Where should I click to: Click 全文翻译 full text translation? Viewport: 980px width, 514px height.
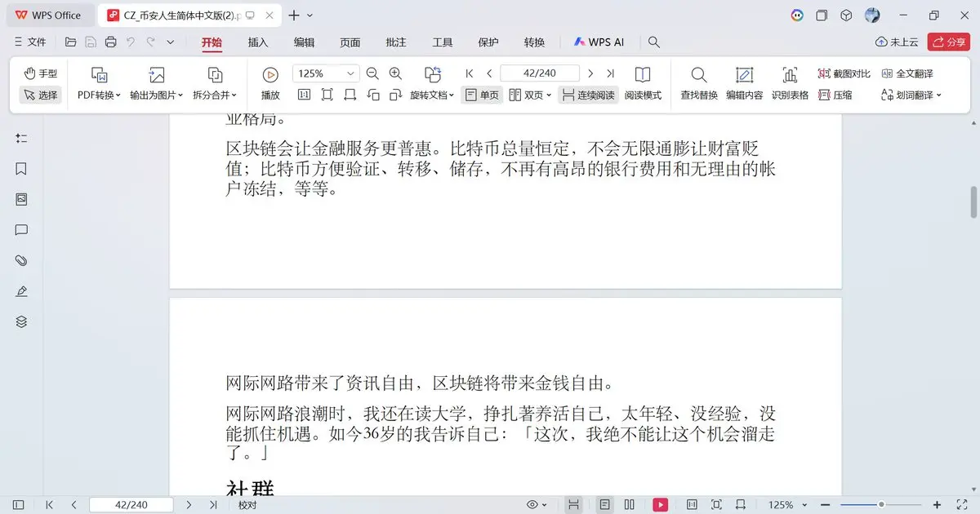pos(907,73)
